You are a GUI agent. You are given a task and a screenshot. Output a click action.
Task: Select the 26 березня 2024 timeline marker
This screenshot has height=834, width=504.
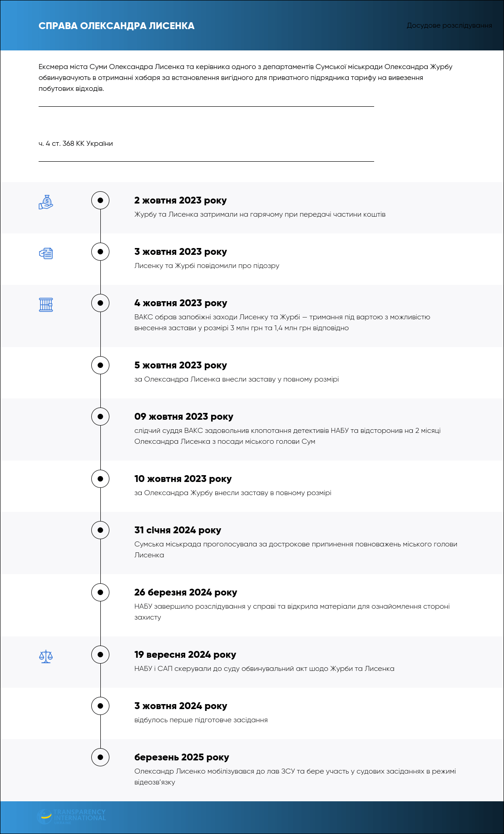tap(100, 592)
